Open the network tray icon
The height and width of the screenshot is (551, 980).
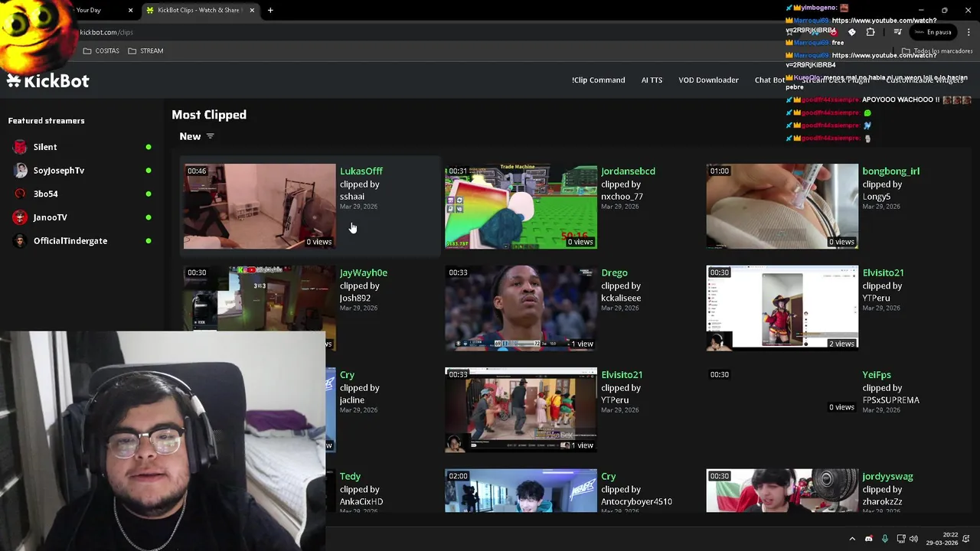click(901, 539)
